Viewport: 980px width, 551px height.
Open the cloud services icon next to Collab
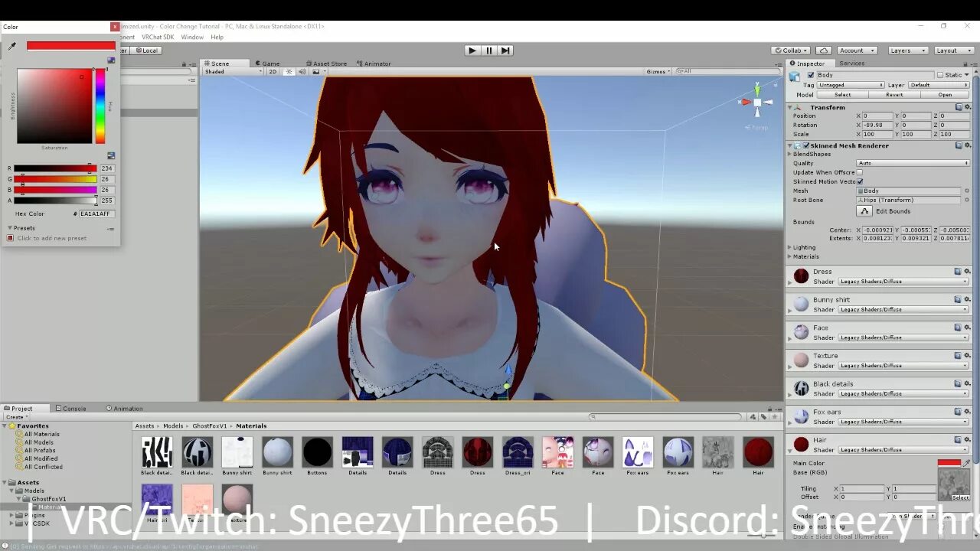[824, 51]
